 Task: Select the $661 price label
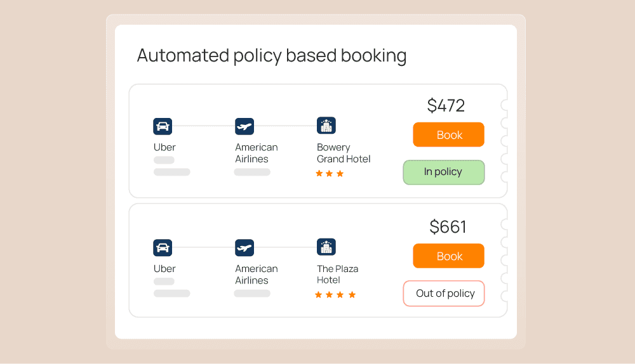click(x=448, y=226)
